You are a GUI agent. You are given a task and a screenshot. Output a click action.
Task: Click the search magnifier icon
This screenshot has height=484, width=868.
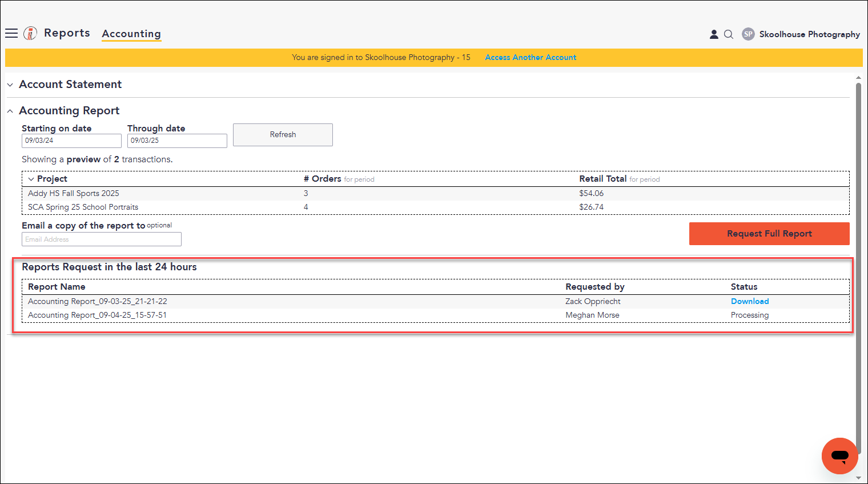point(729,34)
